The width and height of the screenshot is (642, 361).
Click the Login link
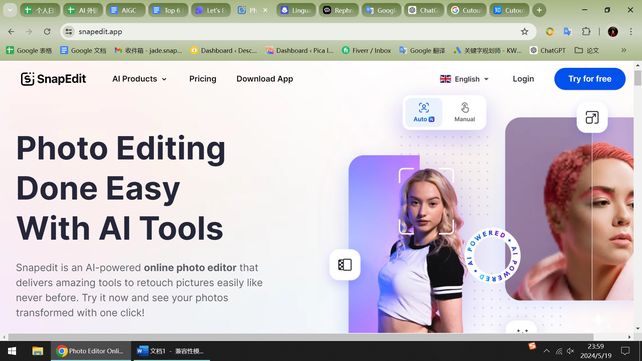523,79
